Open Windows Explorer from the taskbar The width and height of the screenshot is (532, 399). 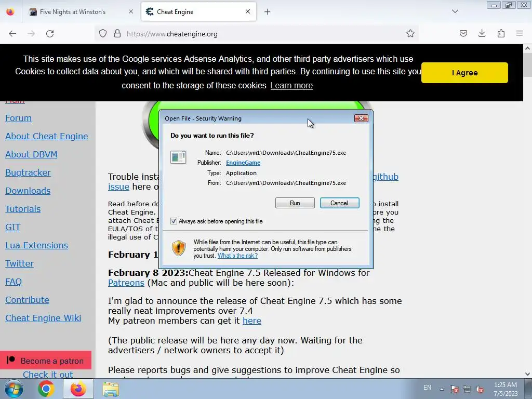(x=111, y=389)
